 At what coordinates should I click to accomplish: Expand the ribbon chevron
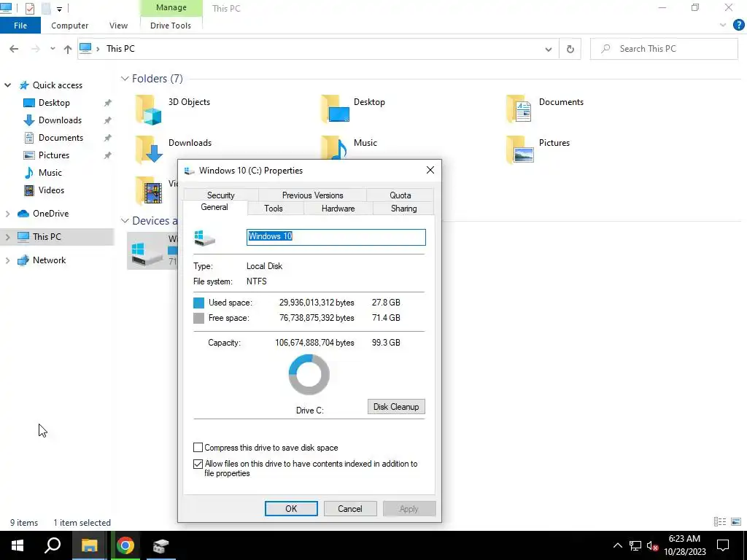point(723,25)
